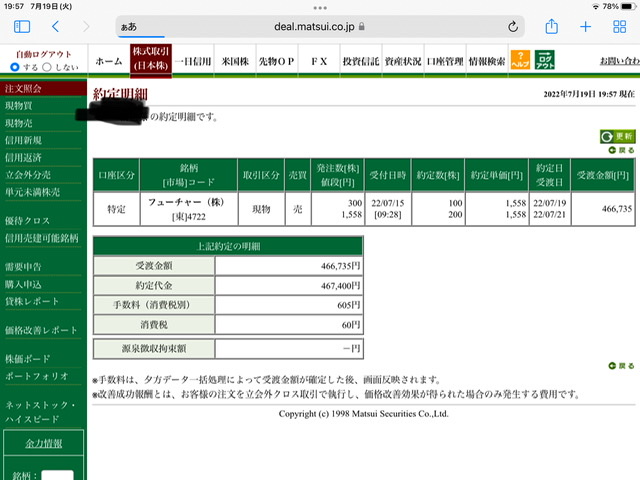Select 信用返済 in the sidebar

coord(23,158)
